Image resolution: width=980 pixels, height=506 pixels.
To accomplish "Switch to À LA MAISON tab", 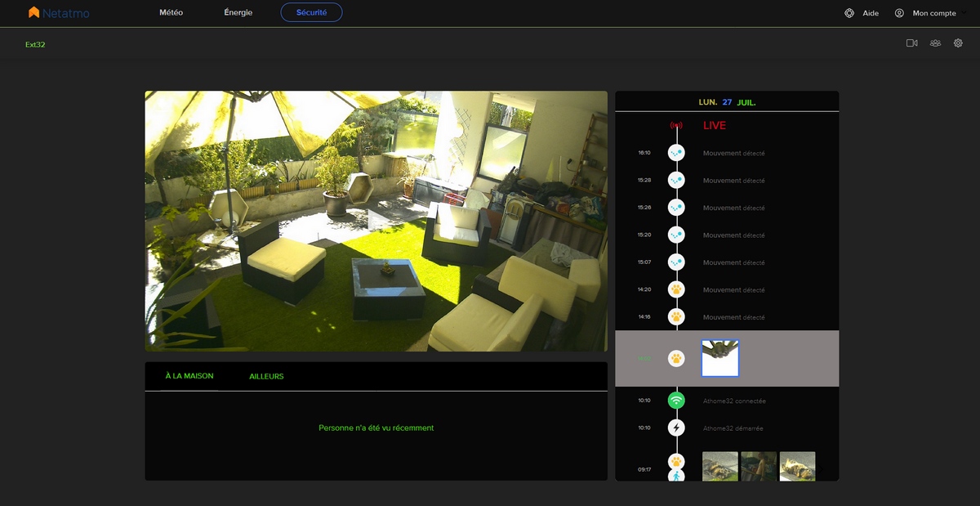I will point(189,376).
